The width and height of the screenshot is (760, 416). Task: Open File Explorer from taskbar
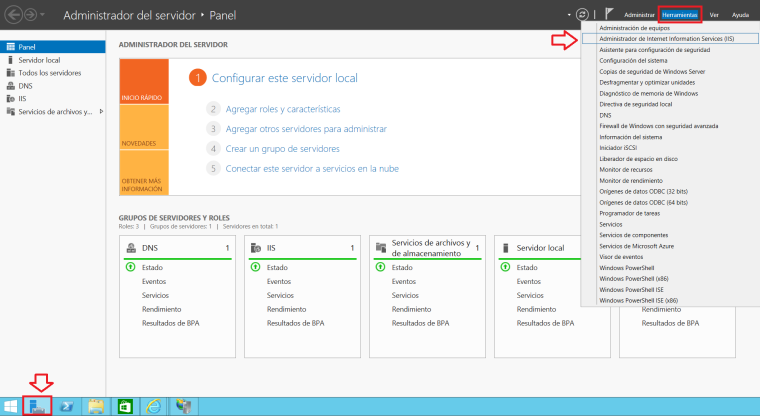(96, 406)
